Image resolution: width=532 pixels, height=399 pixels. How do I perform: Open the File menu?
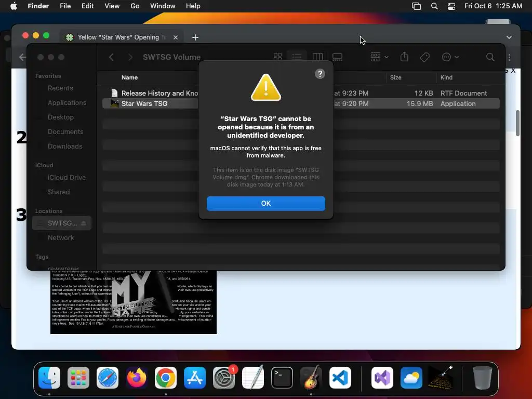click(x=65, y=6)
